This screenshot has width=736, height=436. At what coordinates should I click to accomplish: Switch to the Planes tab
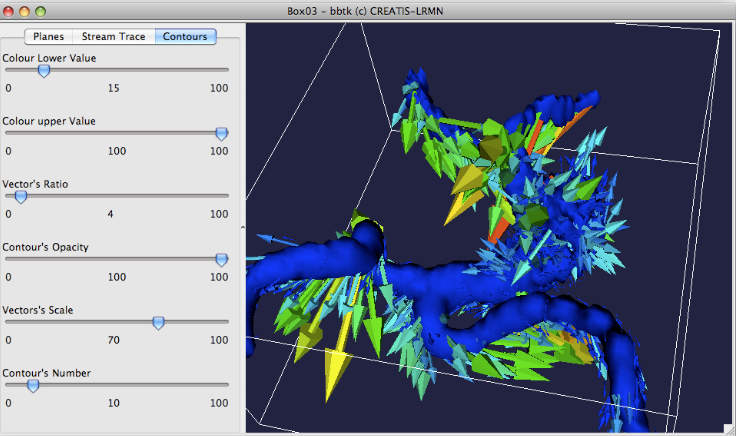[x=48, y=36]
